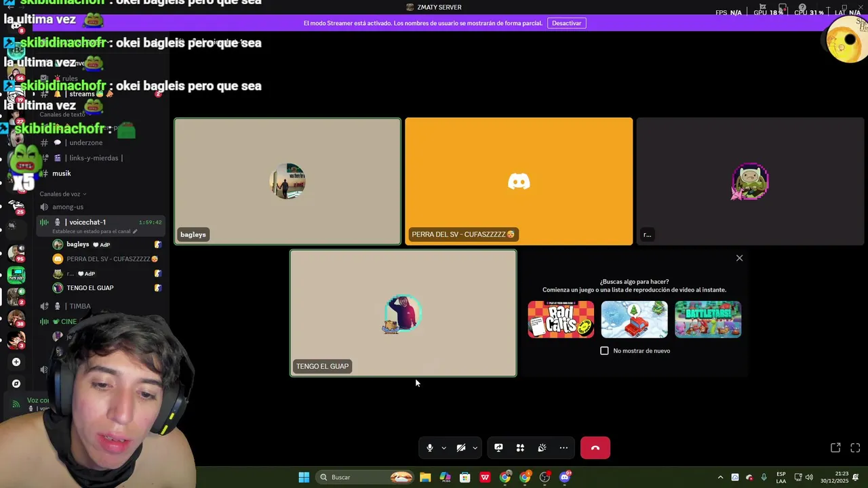Screen dimensions: 868x488
Task: Open OBS Studio from taskbar
Action: point(545,477)
